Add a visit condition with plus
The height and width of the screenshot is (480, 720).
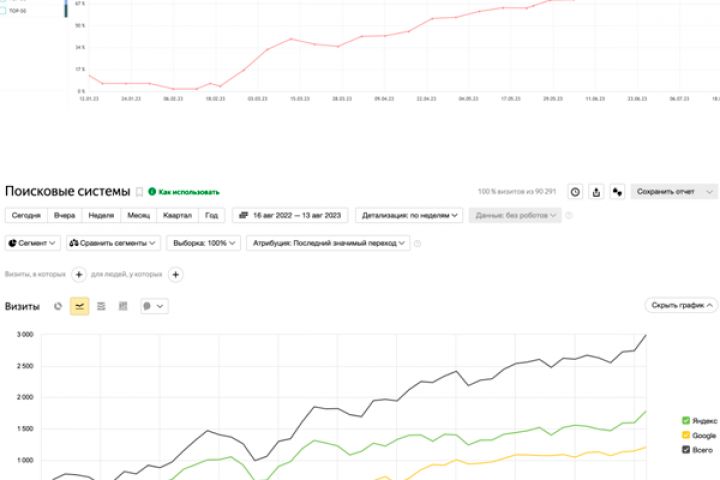79,274
